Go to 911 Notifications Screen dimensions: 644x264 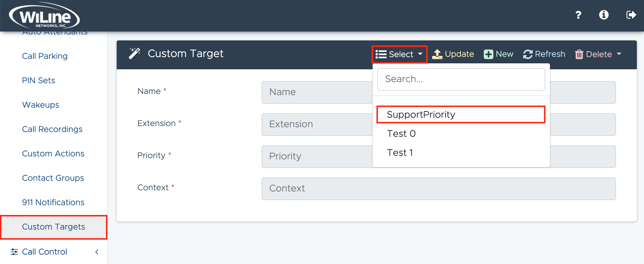(x=53, y=202)
